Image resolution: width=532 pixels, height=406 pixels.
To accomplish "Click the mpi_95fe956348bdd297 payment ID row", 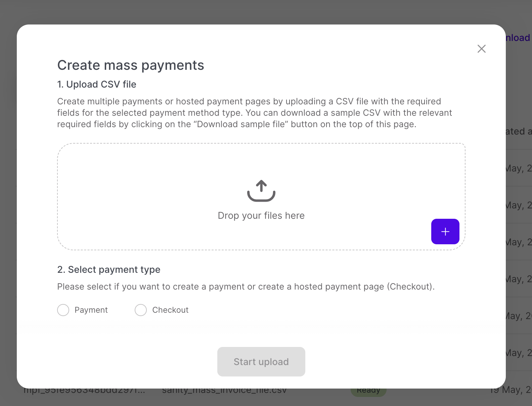I will pos(84,391).
